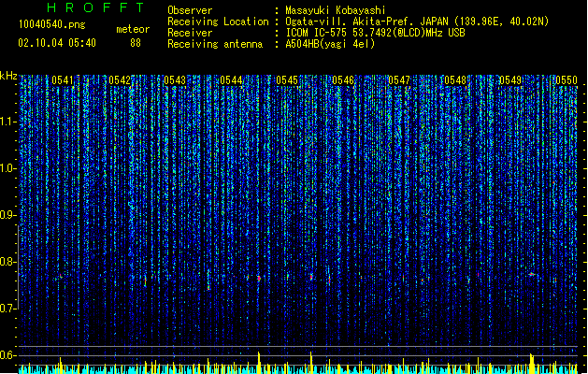The image size is (588, 374).
Task: Click the meteor echo just before 0549
Action: click(x=531, y=275)
